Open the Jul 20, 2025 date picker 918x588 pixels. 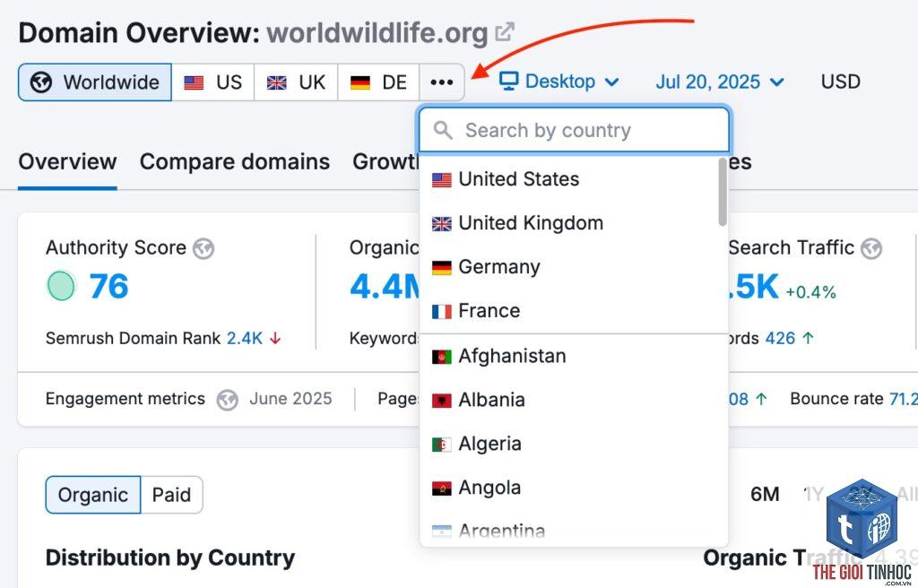tap(720, 82)
